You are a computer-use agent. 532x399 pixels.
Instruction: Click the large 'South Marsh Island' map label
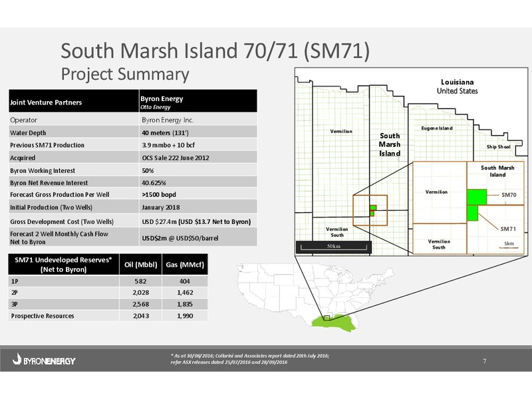pos(390,144)
